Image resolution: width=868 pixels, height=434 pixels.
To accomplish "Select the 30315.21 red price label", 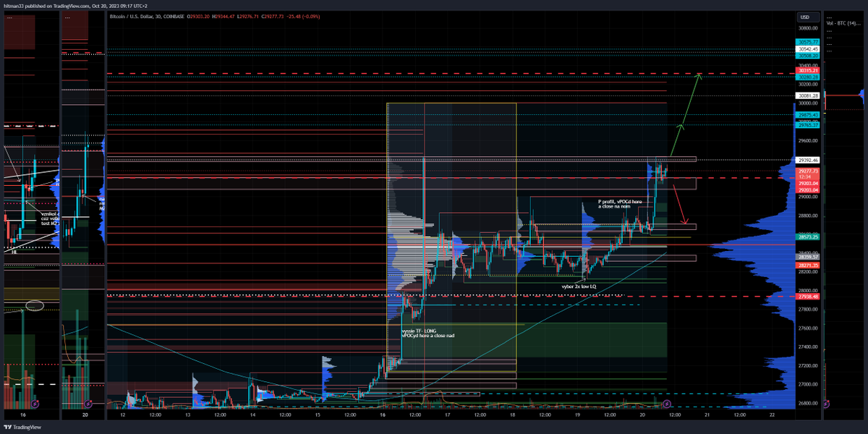I will pos(807,70).
